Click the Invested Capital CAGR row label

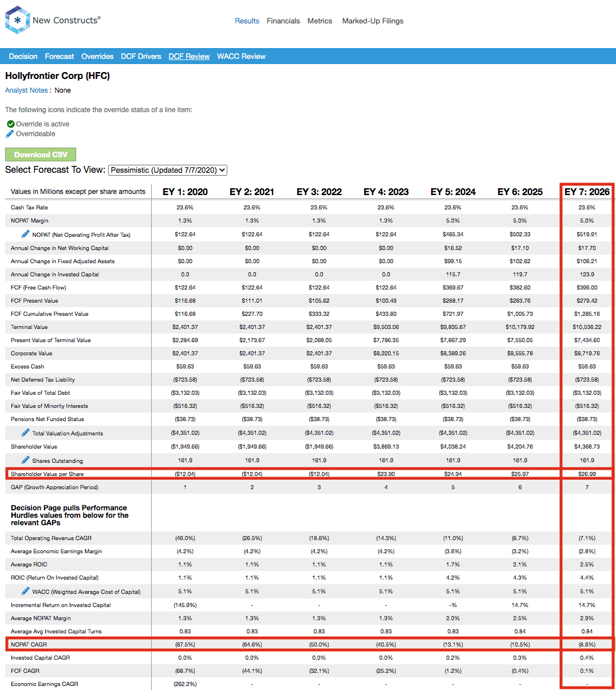[x=41, y=658]
